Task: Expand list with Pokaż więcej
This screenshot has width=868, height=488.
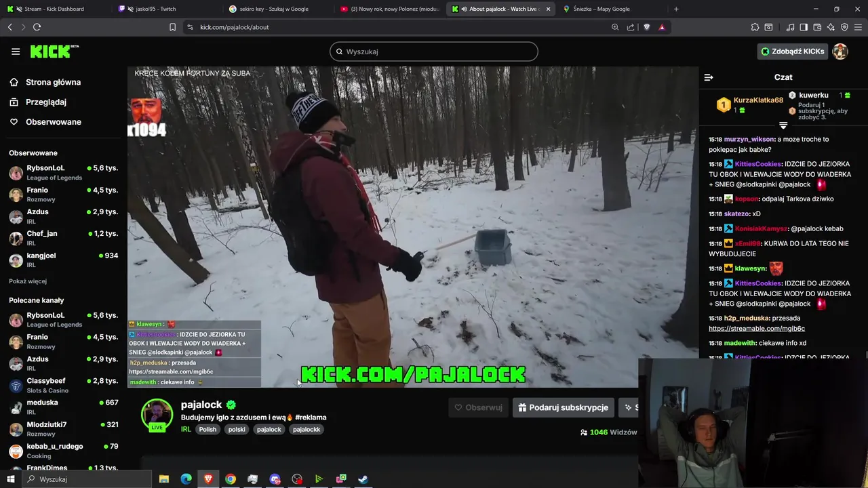Action: (28, 281)
